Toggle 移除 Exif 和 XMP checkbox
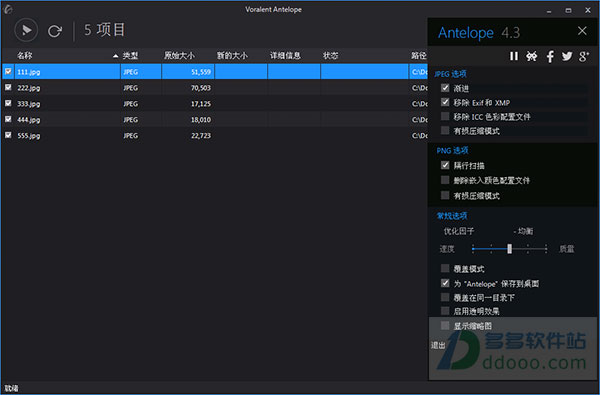 click(445, 102)
